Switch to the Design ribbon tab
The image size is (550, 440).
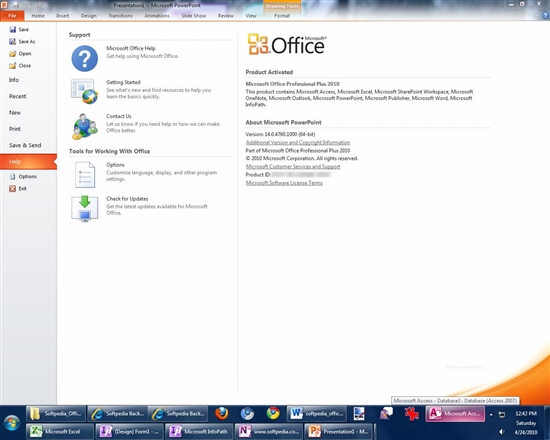point(88,16)
